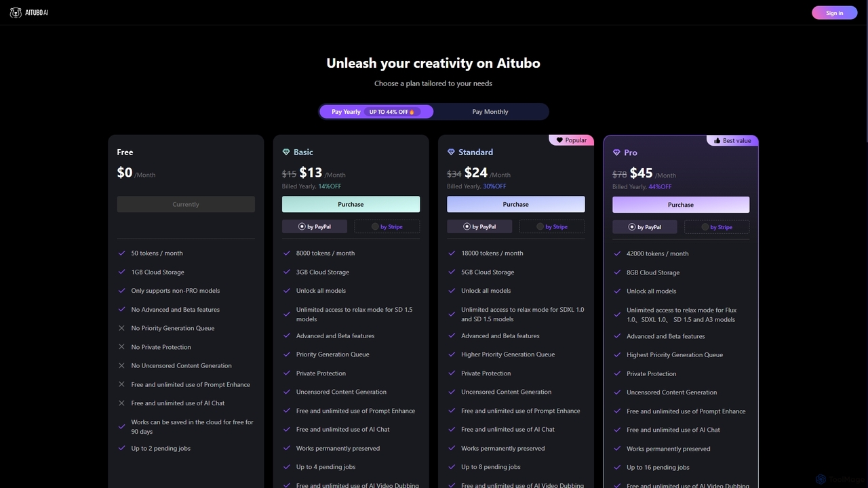Click the 30%OFF text under Standard price

pyautogui.click(x=494, y=186)
